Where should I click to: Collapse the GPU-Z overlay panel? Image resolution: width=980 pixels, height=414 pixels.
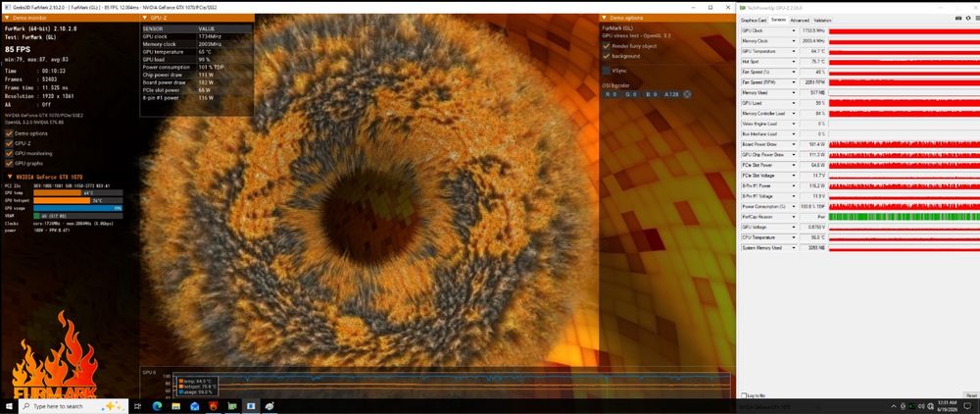pyautogui.click(x=146, y=18)
